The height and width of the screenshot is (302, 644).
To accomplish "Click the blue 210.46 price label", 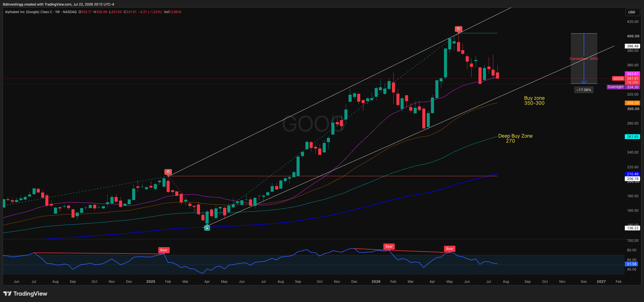I will point(633,174).
